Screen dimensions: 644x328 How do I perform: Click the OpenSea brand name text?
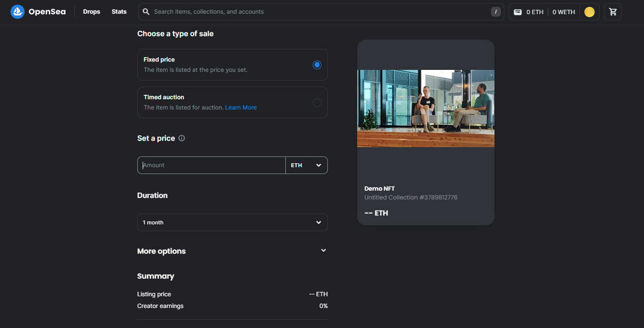(x=47, y=12)
